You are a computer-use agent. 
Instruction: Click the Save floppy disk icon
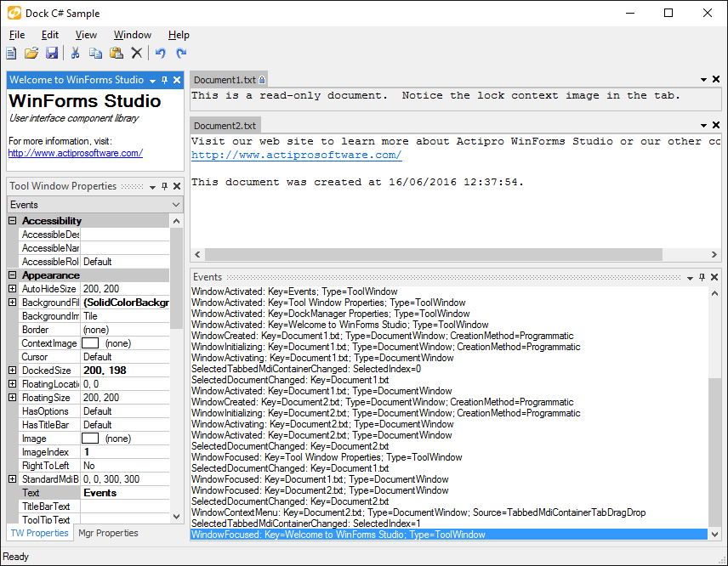[x=52, y=54]
